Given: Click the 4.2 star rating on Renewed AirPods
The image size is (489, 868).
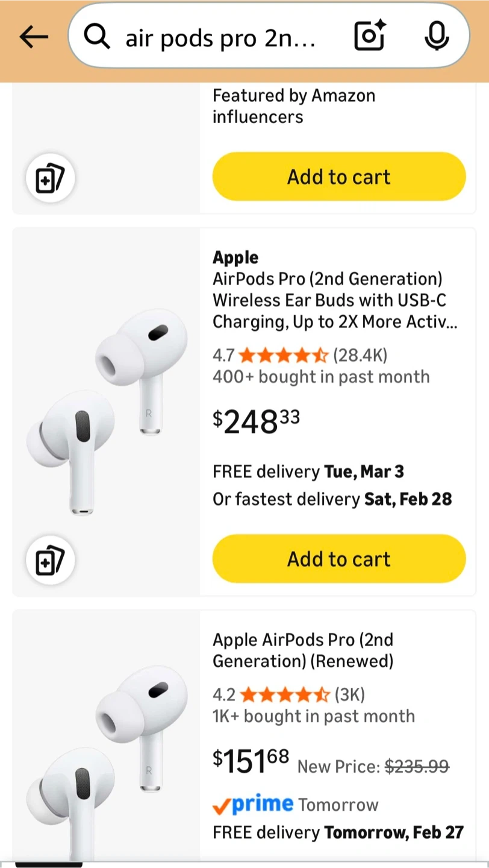Looking at the screenshot, I should click(x=284, y=695).
